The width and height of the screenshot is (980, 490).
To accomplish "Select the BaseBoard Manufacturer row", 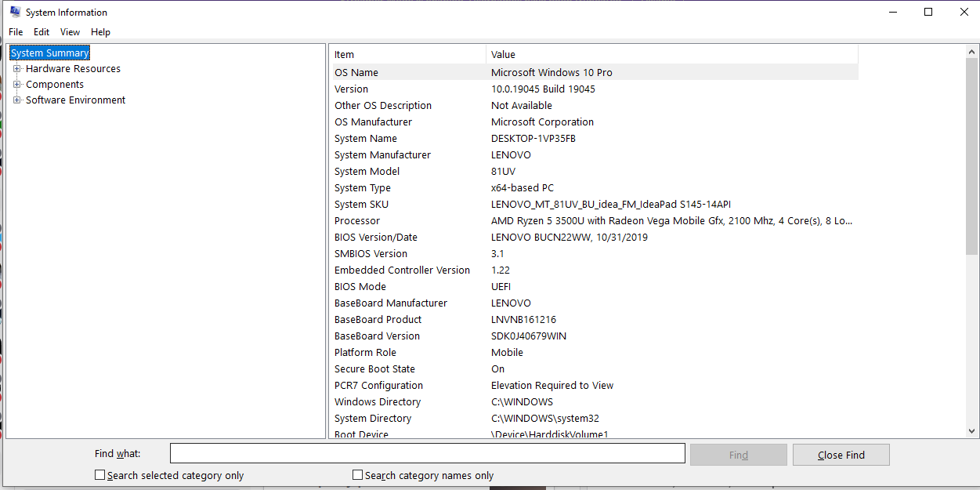I will tap(594, 303).
